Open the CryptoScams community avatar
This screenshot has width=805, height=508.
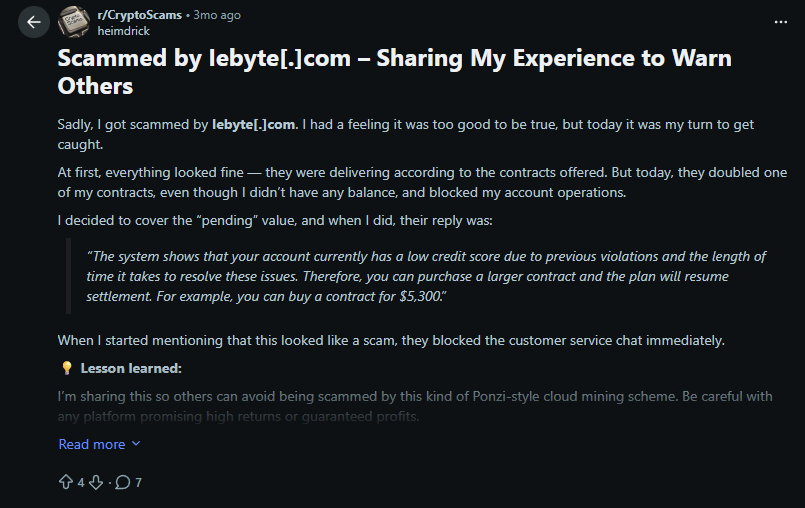click(x=74, y=22)
